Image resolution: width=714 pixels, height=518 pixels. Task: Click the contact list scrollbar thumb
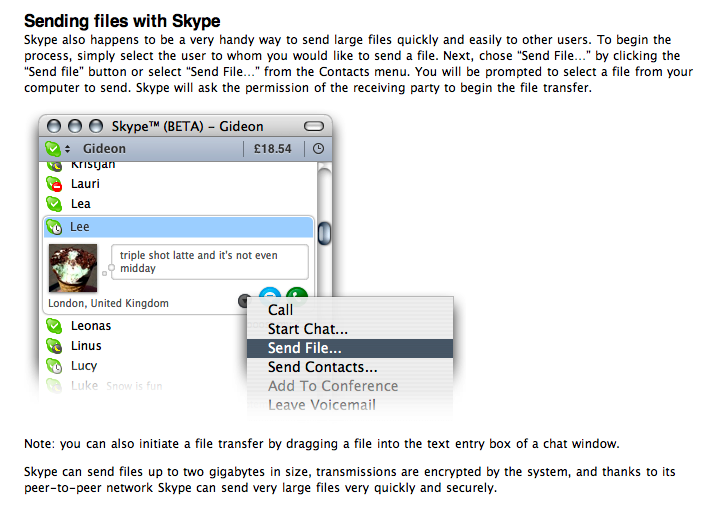tap(324, 233)
